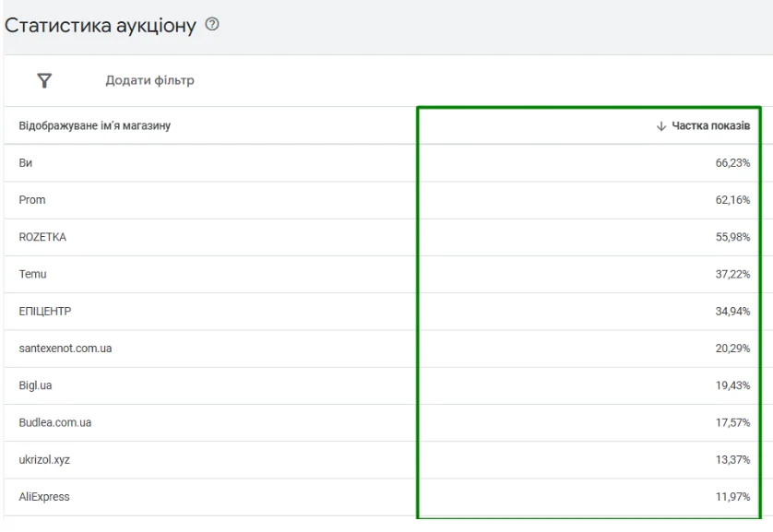The image size is (773, 532).
Task: Click the 20,29% value
Action: pos(732,349)
